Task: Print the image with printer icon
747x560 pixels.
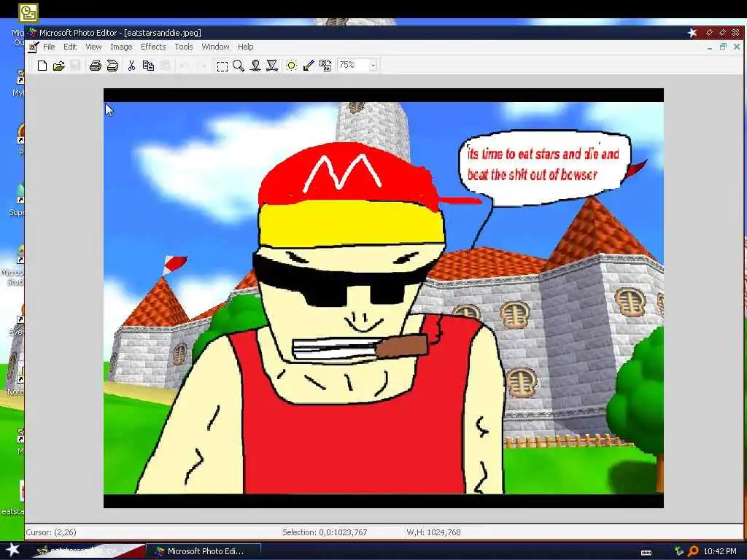Action: click(x=96, y=66)
